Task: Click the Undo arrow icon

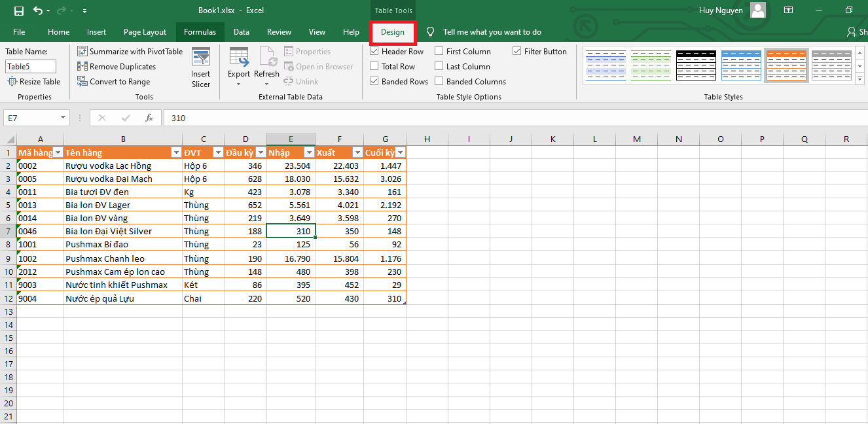Action: [x=38, y=10]
